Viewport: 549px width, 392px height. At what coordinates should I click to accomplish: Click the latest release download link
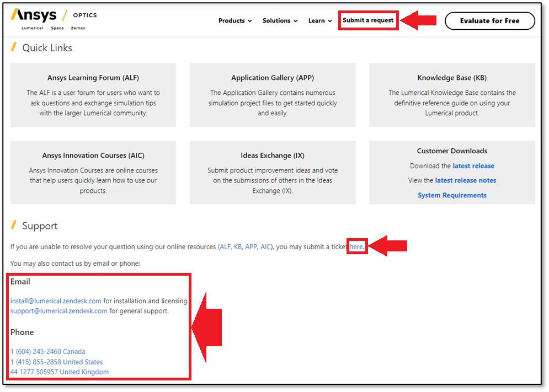pyautogui.click(x=473, y=166)
